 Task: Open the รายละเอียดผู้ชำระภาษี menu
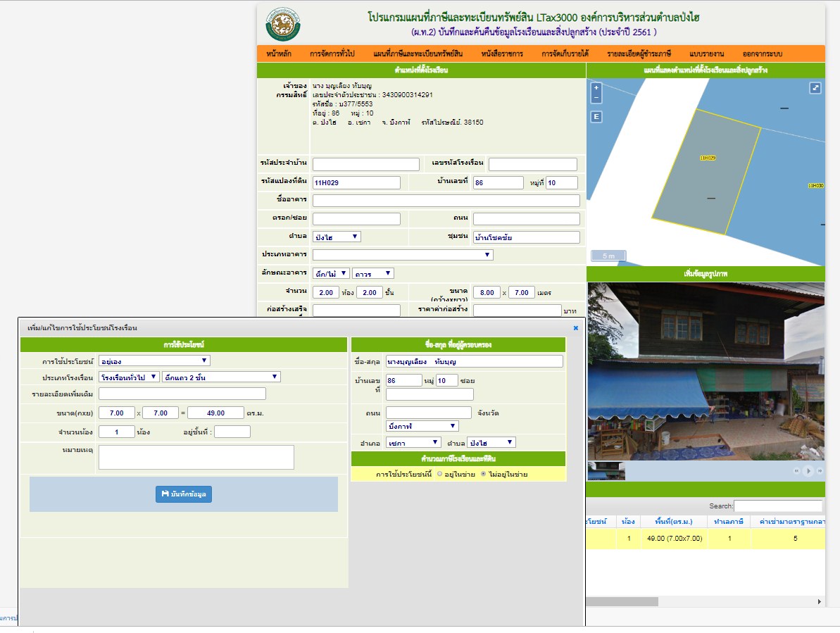[639, 54]
